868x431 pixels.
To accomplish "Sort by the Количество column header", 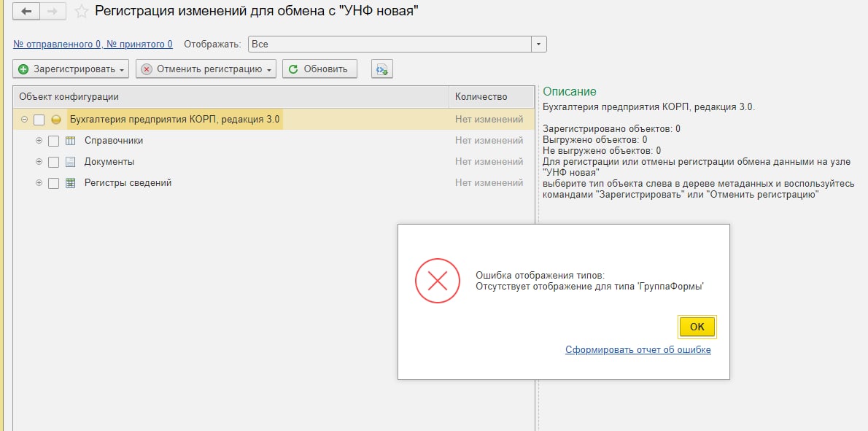I will (x=492, y=97).
